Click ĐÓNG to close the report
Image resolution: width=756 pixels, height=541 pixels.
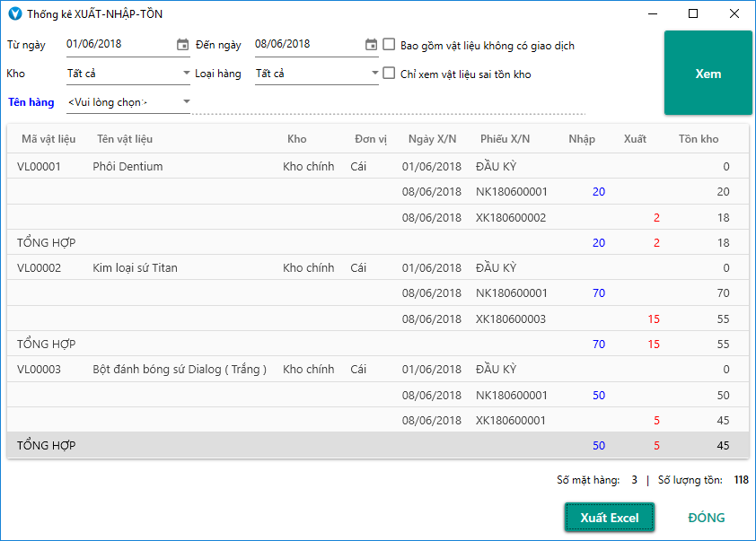tap(706, 518)
